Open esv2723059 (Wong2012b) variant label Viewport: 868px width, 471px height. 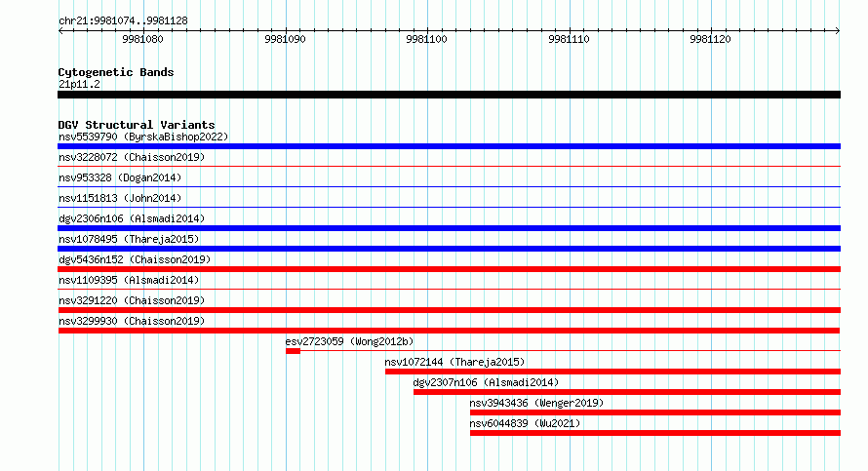349,341
